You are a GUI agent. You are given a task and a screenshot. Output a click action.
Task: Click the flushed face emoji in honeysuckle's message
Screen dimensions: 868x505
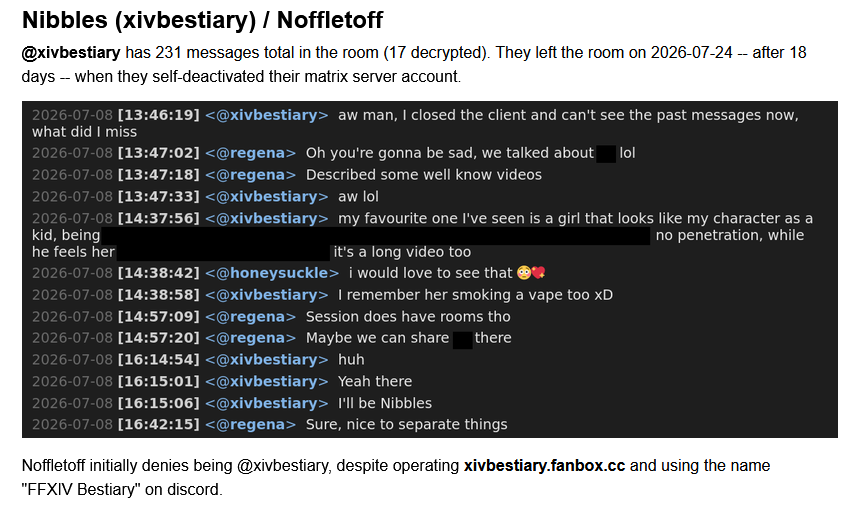coord(523,273)
